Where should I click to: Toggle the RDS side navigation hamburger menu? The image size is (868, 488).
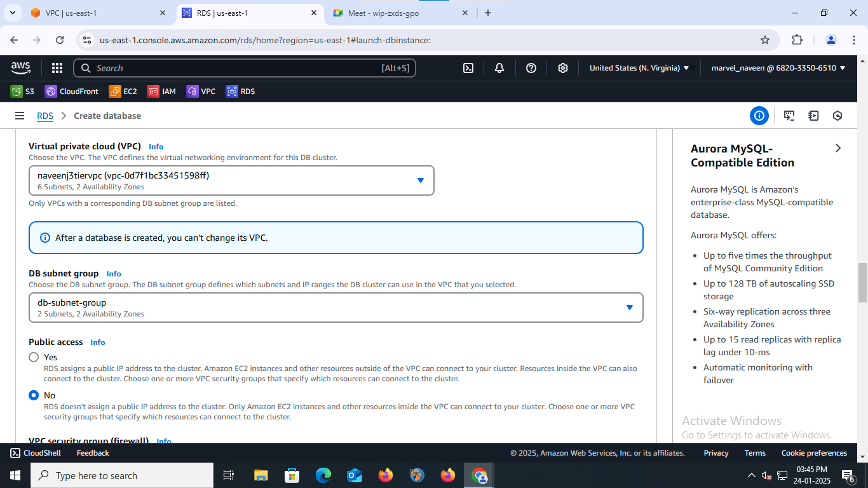pos(20,116)
